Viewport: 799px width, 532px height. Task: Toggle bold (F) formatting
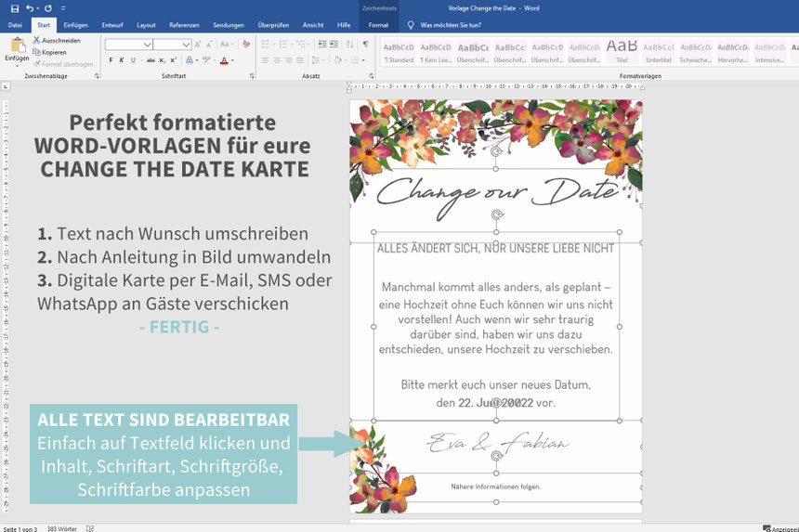pyautogui.click(x=111, y=60)
